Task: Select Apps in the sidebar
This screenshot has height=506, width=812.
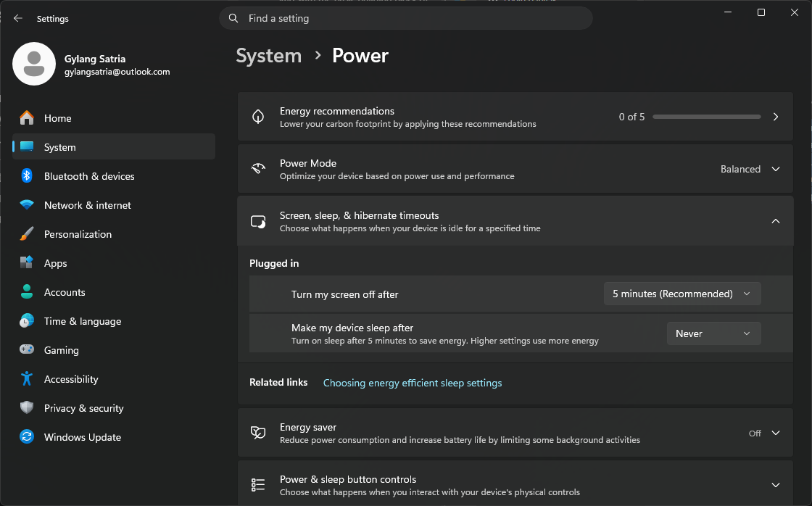Action: [x=56, y=263]
